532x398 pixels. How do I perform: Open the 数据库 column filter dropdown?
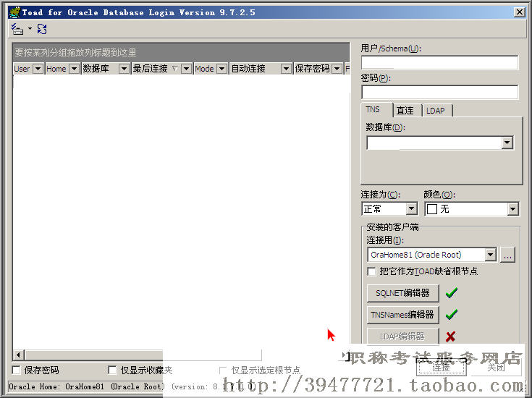tap(124, 69)
